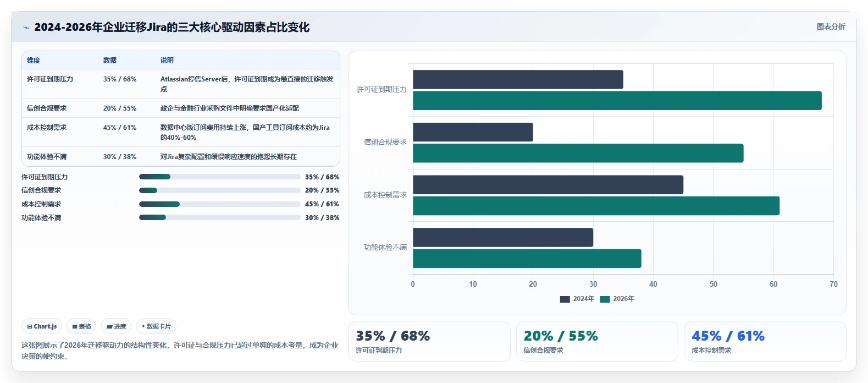Click the 2024年 dark legend color swatch
This screenshot has height=383, width=868.
565,299
